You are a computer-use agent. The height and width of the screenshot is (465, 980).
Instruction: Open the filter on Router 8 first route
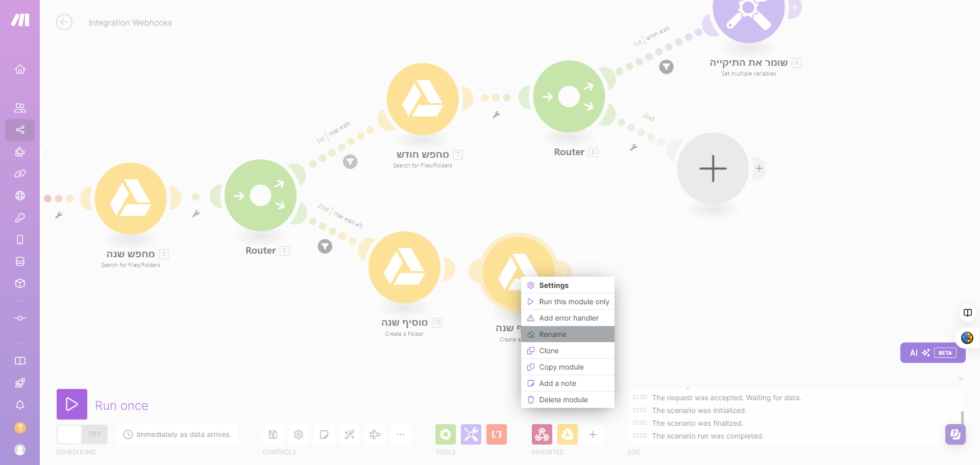point(666,67)
